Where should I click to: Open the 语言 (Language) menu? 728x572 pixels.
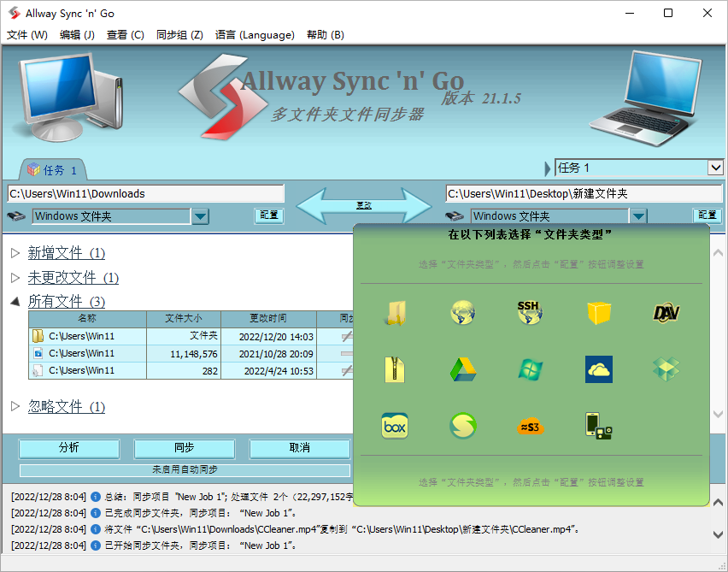pyautogui.click(x=255, y=35)
